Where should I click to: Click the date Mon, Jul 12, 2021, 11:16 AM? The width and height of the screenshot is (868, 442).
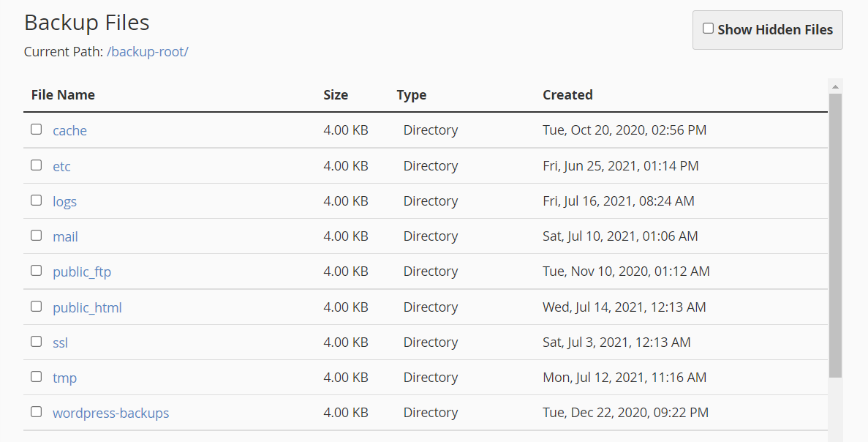pos(624,377)
